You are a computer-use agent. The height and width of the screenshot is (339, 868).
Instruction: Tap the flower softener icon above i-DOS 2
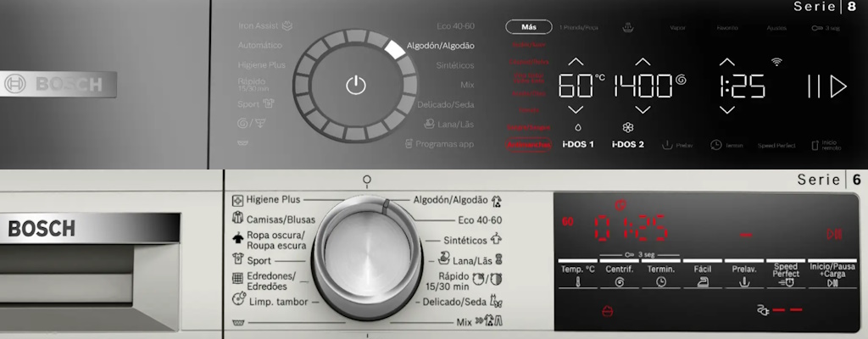(628, 127)
